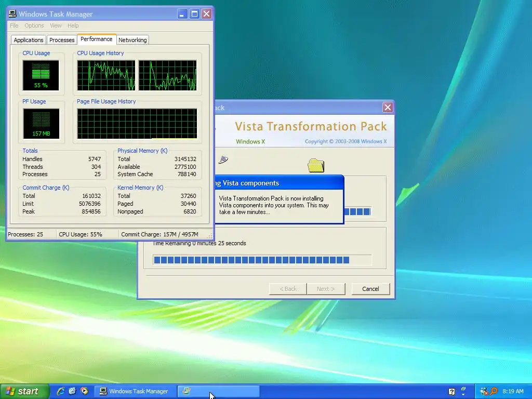532x399 pixels.
Task: Maximize the Windows Task Manager window
Action: (194, 14)
